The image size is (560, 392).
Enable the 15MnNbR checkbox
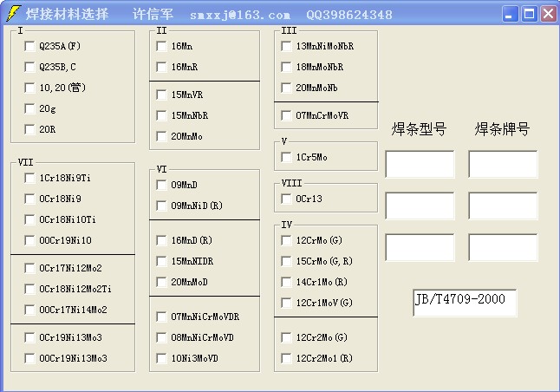point(161,115)
